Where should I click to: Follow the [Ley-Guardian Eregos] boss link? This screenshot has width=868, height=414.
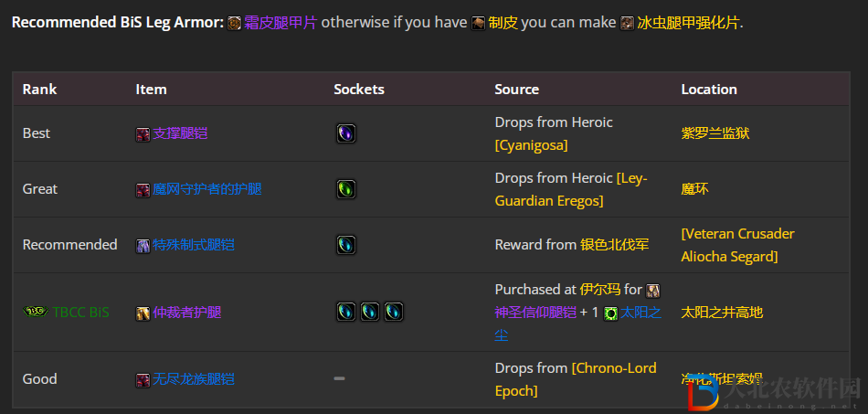(571, 189)
